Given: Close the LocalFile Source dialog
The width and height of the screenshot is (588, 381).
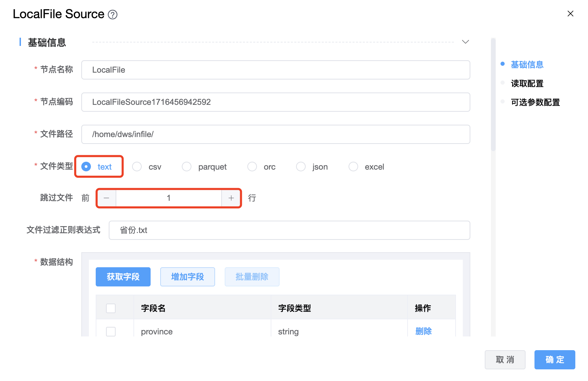Looking at the screenshot, I should (570, 14).
